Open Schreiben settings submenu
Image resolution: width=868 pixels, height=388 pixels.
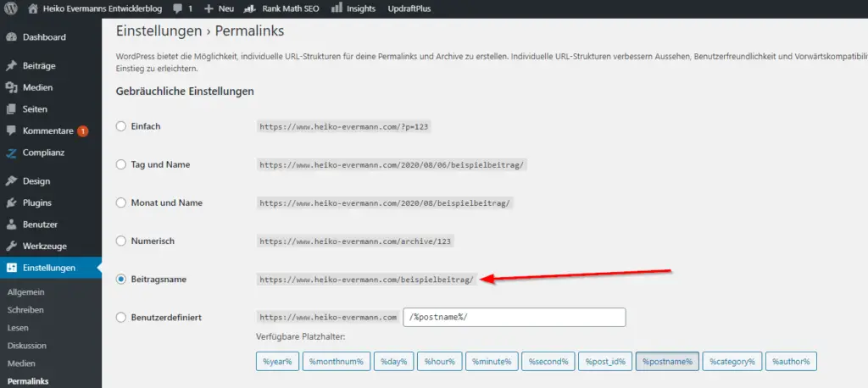click(x=25, y=310)
